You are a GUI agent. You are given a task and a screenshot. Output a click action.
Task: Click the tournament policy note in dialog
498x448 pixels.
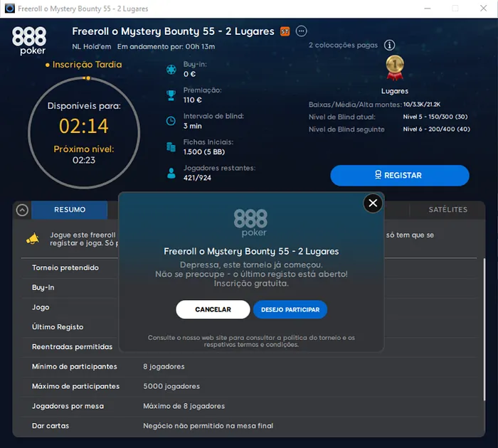click(251, 341)
